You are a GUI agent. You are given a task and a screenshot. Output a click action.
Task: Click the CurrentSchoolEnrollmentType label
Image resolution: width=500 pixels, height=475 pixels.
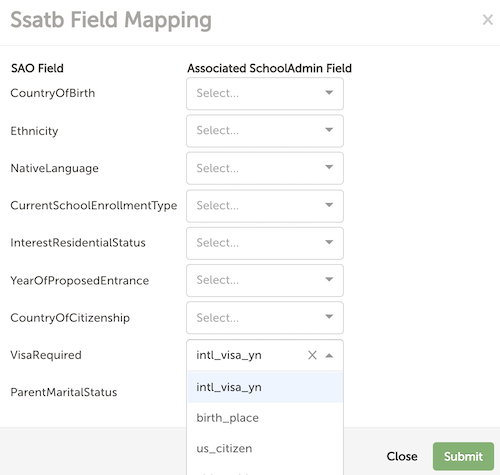click(94, 205)
